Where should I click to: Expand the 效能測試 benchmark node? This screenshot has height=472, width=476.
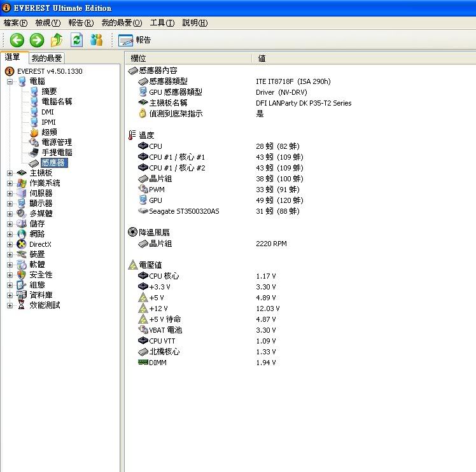10,305
